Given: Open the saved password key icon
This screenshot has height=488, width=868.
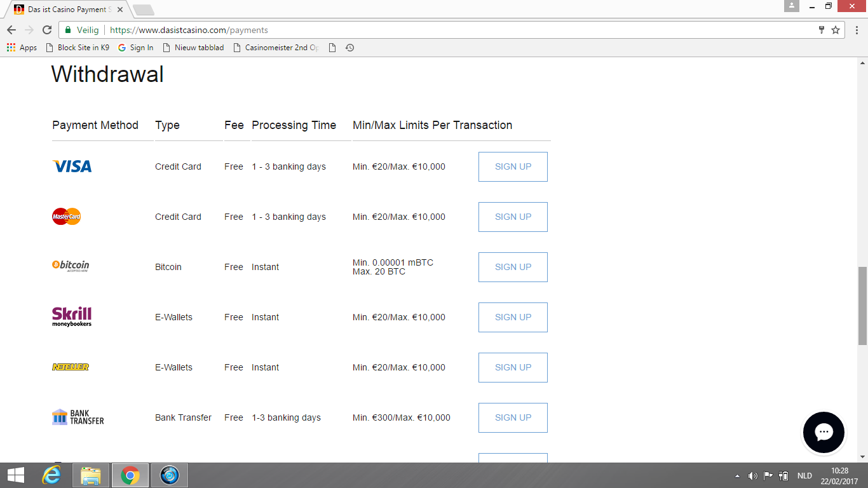Looking at the screenshot, I should (x=822, y=30).
